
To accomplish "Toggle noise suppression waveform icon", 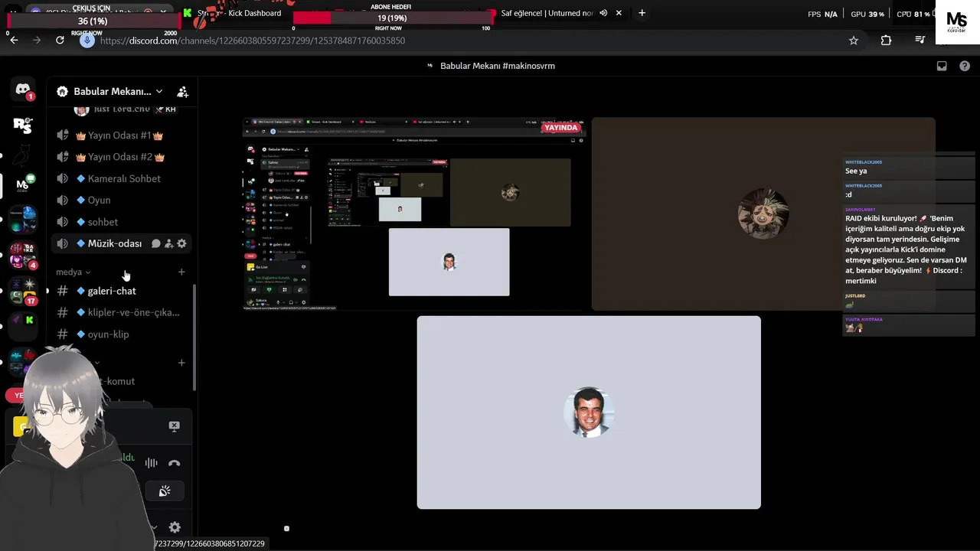I will [152, 463].
